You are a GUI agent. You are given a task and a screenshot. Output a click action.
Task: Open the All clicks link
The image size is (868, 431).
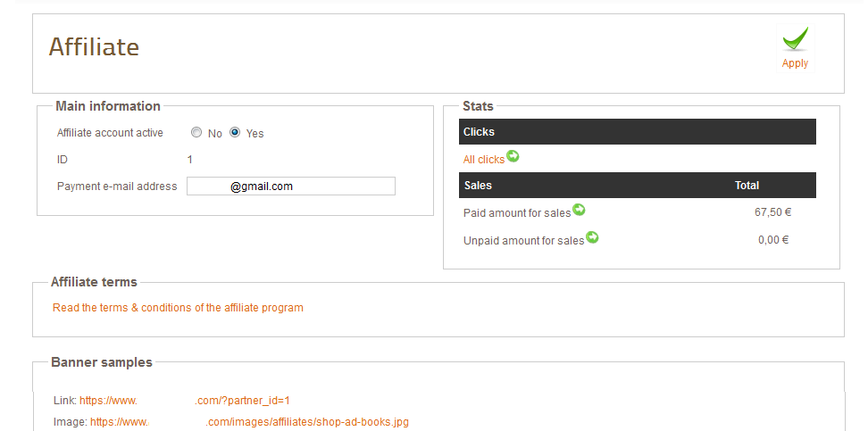pos(483,160)
